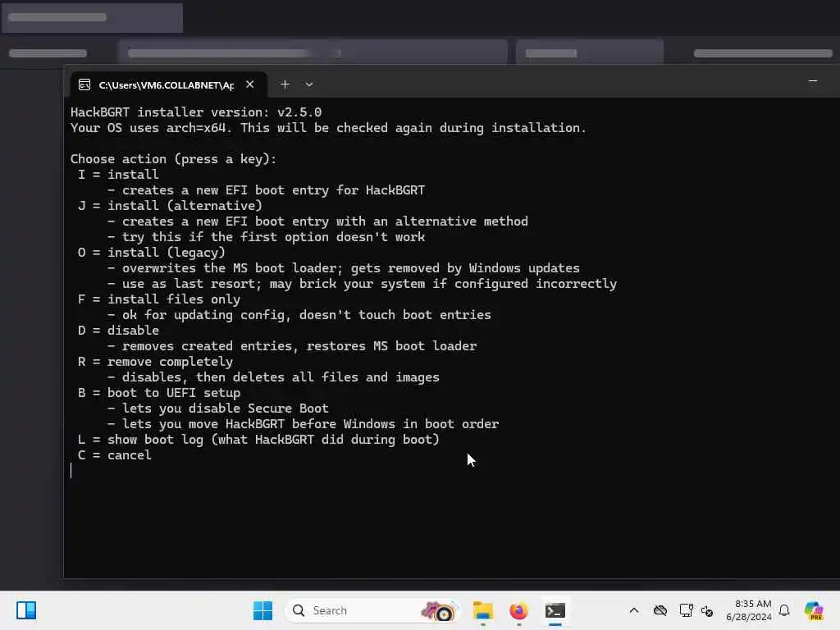Click 'creates a new EFI boot entry with an alternative method'
The width and height of the screenshot is (840, 630).
pyautogui.click(x=317, y=221)
